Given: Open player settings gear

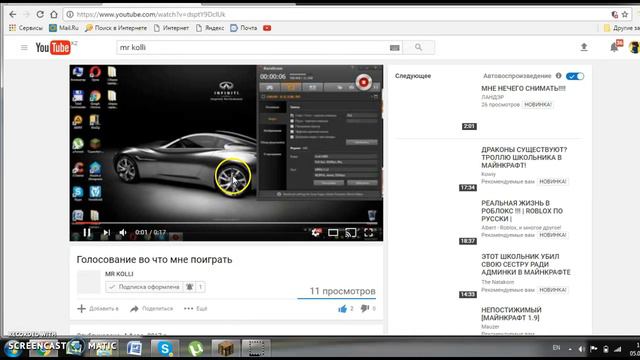Looking at the screenshot, I should (x=316, y=232).
